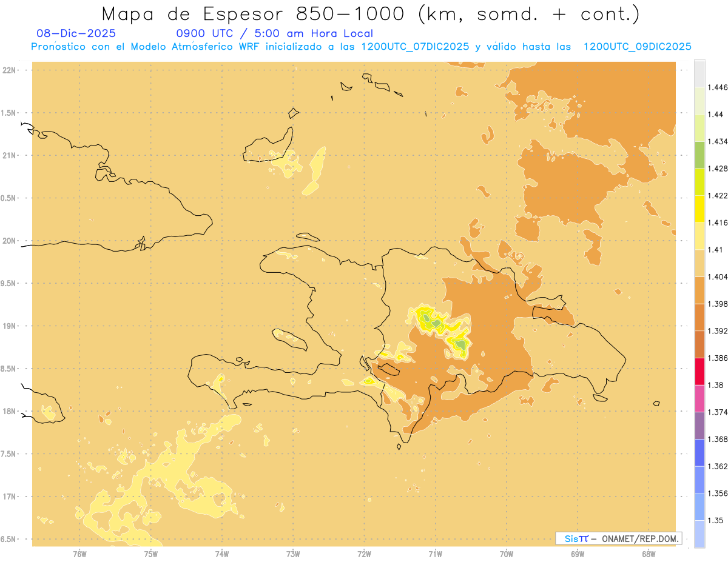Click the purple colorbar segment between 1.368 and 1.374
Screen dimensions: 728x562
pos(699,426)
